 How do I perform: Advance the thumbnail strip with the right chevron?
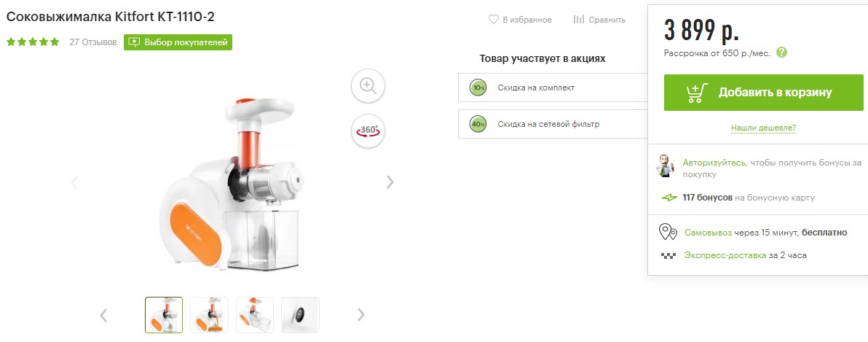361,315
